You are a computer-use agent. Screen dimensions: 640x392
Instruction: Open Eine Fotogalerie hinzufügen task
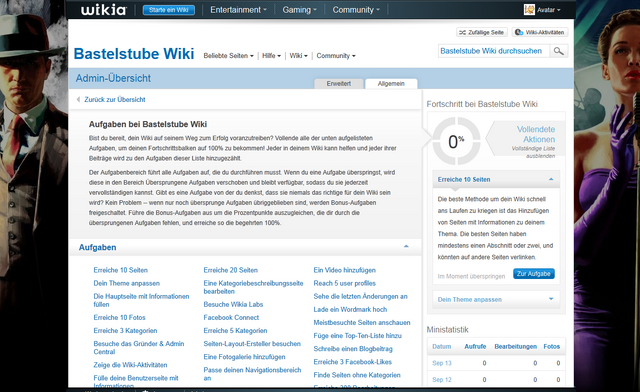pyautogui.click(x=244, y=356)
